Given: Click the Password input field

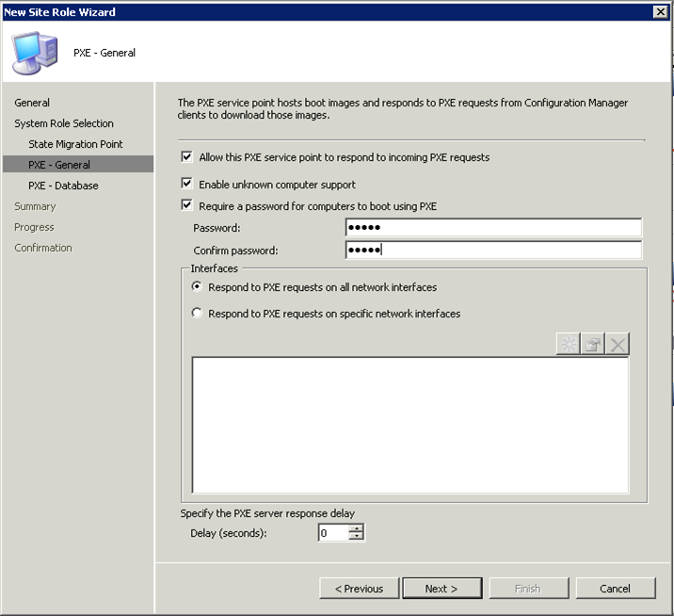Looking at the screenshot, I should [x=493, y=227].
